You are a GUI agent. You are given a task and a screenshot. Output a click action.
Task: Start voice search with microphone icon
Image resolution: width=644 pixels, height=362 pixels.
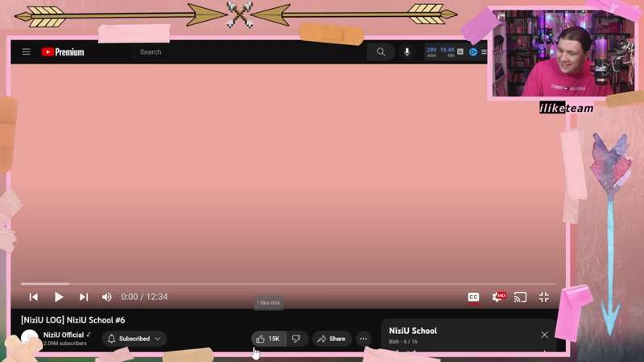(x=407, y=52)
